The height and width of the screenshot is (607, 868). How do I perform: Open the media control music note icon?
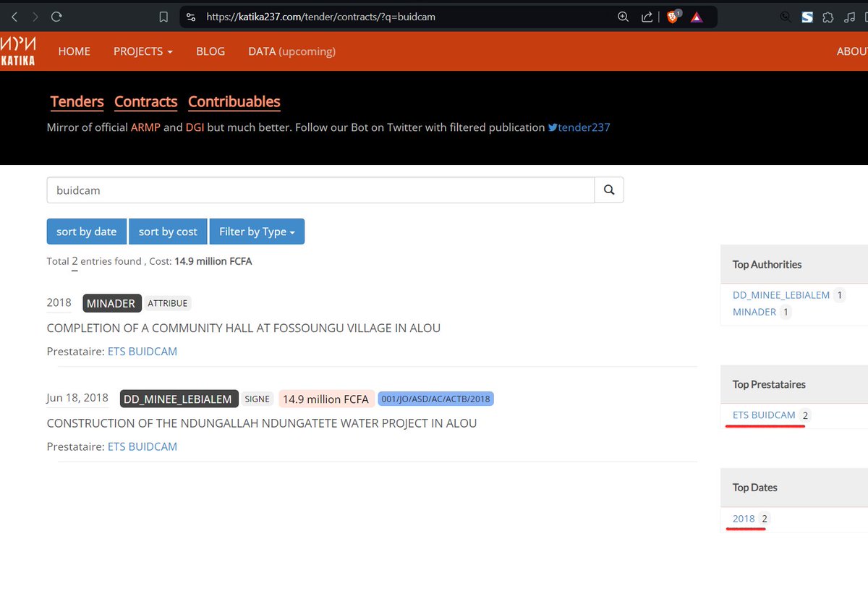848,17
